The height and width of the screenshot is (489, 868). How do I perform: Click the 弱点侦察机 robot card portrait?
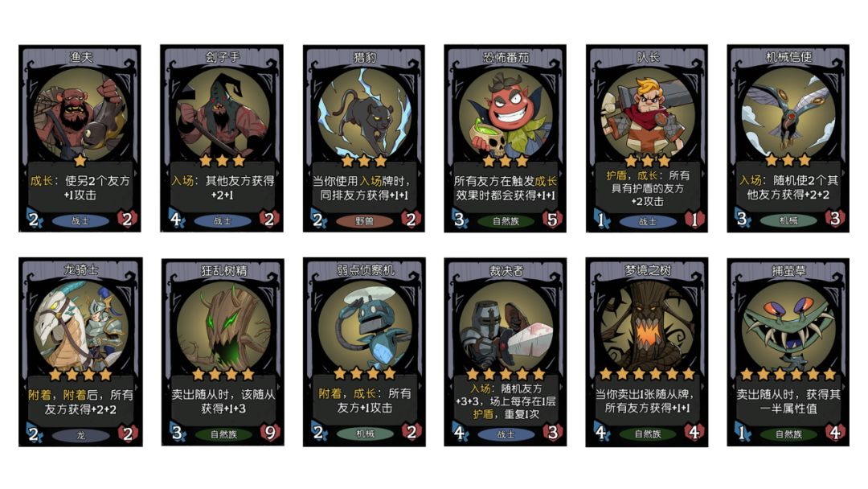pos(365,327)
